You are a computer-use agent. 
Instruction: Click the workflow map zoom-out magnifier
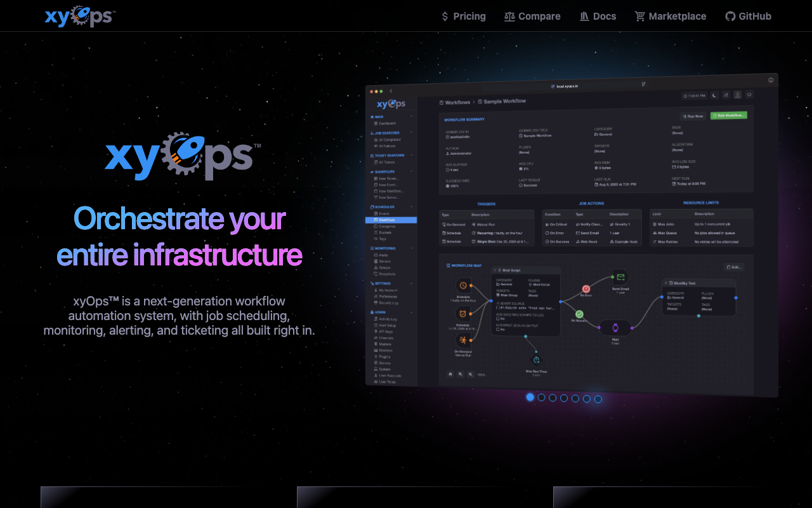(471, 375)
